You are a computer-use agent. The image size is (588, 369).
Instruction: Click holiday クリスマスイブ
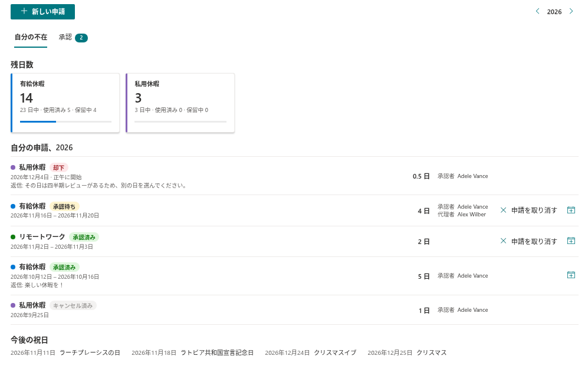[x=335, y=352]
